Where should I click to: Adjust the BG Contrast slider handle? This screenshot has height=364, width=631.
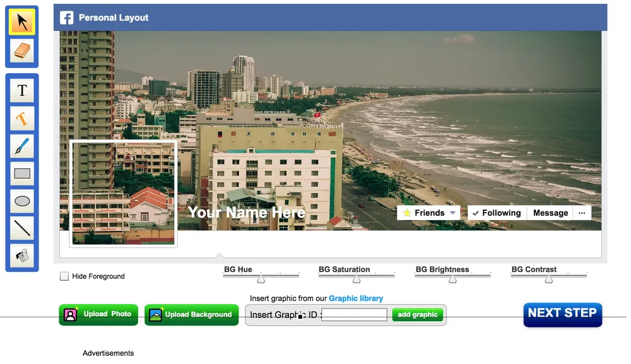point(549,279)
